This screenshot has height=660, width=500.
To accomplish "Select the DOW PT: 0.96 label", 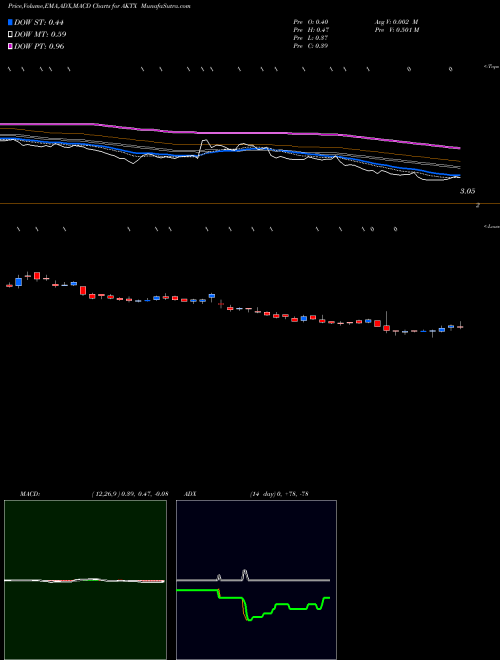I will 39,47.
